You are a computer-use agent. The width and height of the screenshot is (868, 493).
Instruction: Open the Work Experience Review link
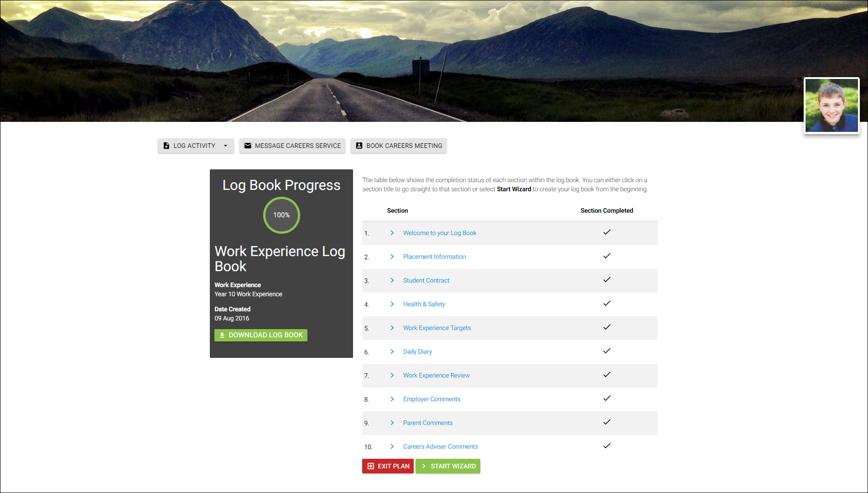coord(436,375)
